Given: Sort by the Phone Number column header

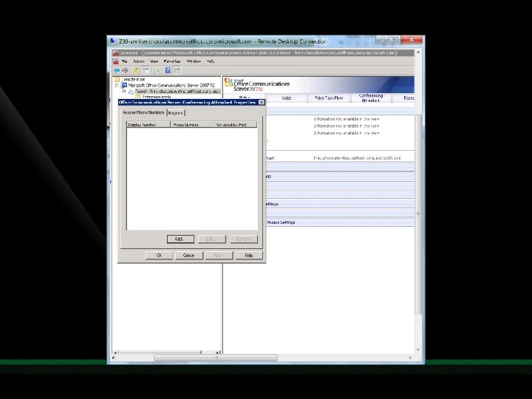Looking at the screenshot, I should pos(192,125).
